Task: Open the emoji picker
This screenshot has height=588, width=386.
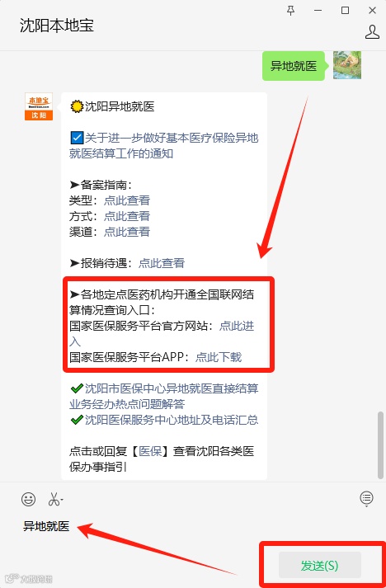Action: click(28, 499)
